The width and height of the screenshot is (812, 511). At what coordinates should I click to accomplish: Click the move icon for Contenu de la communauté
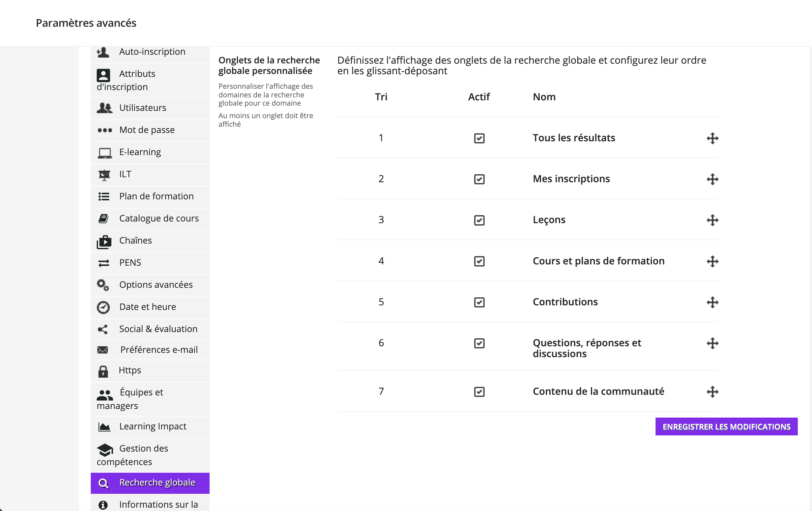click(x=712, y=392)
